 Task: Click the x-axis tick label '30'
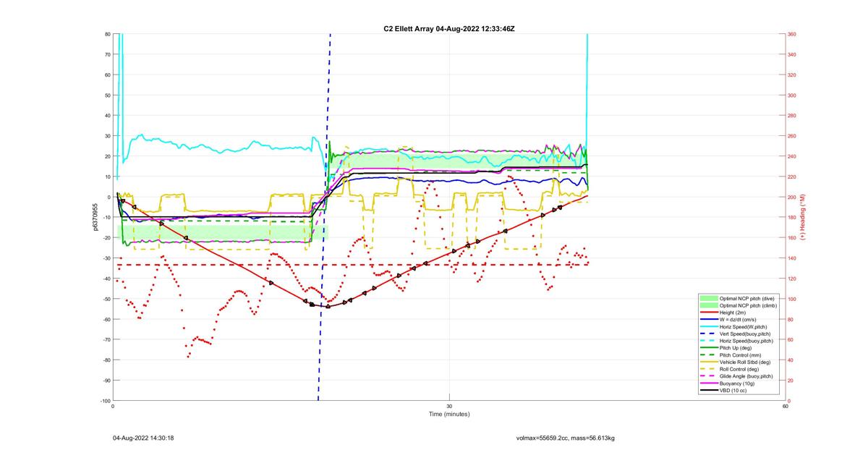pos(449,406)
